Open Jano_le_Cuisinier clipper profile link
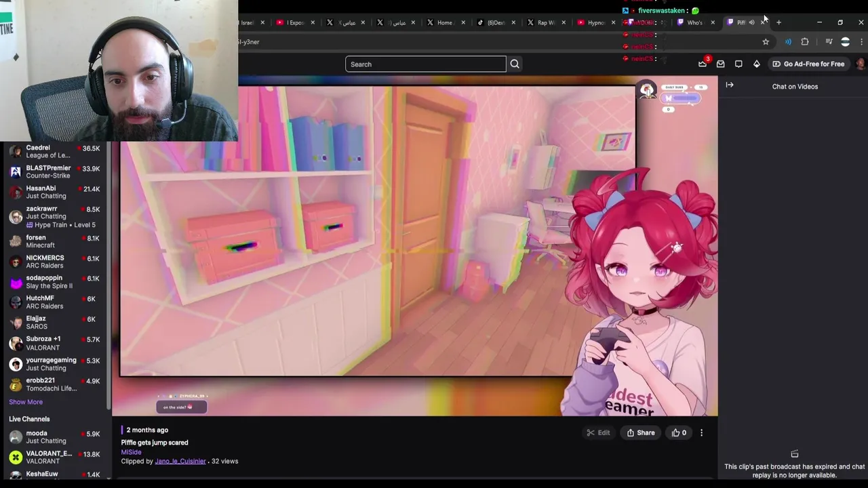This screenshot has height=488, width=868. 180,461
